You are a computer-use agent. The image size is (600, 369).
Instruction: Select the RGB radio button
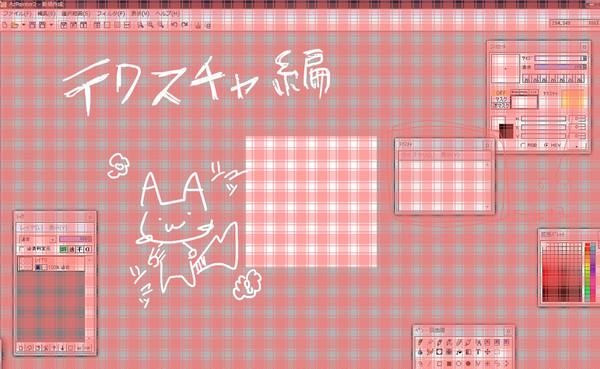(523, 145)
